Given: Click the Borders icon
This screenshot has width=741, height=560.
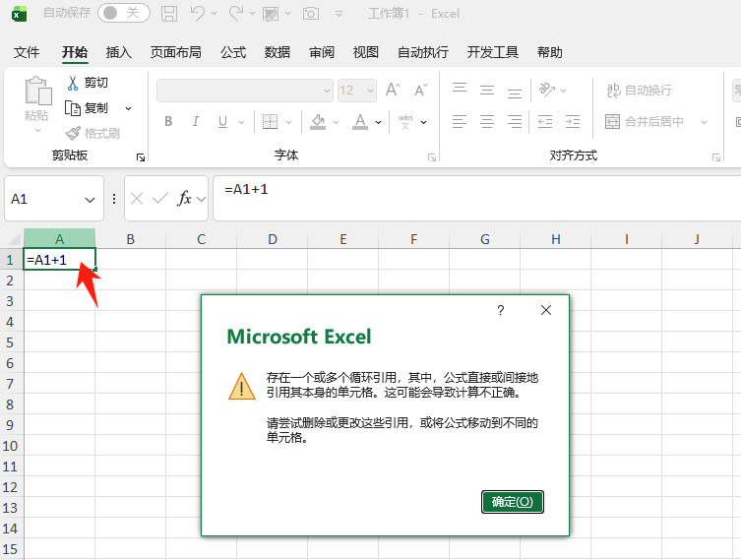Looking at the screenshot, I should tap(270, 122).
